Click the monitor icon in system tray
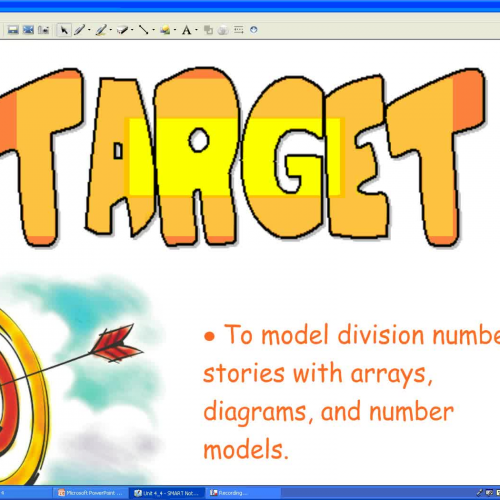 pos(489,493)
